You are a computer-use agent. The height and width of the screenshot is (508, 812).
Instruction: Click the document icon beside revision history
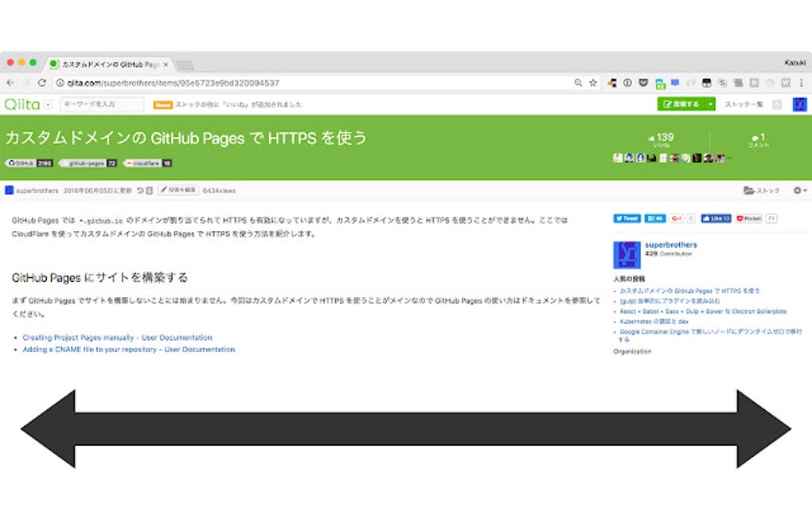point(149,190)
